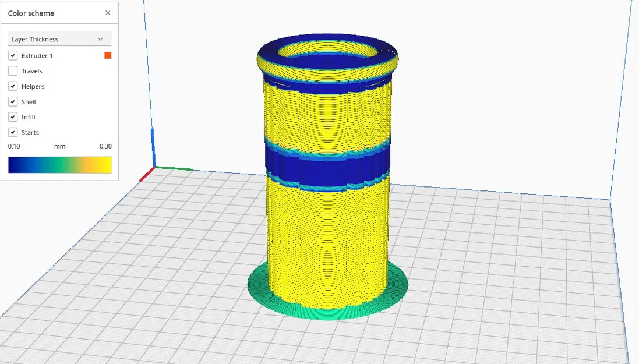Click the orange Extruder 1 color swatch
639x364 pixels.
click(x=108, y=55)
